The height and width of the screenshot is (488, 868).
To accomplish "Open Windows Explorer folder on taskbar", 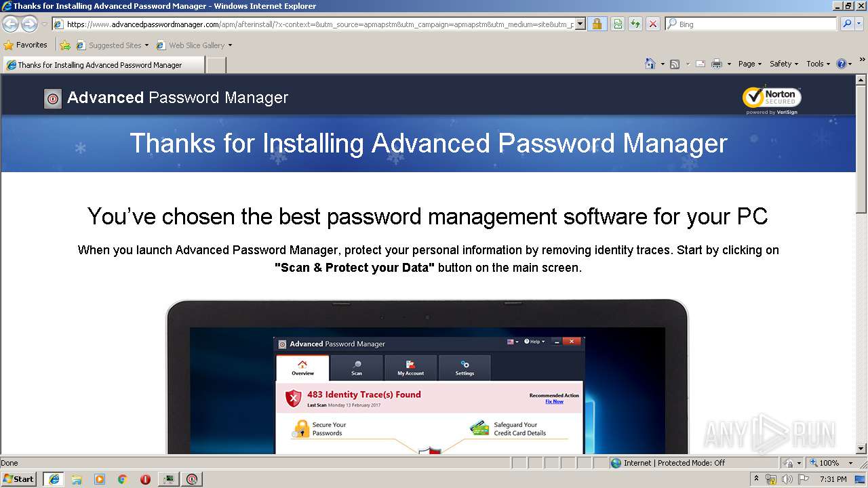I will [77, 479].
